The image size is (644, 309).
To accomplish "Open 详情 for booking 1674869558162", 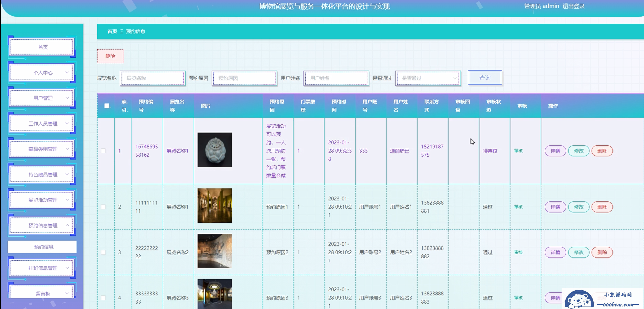I will 555,151.
